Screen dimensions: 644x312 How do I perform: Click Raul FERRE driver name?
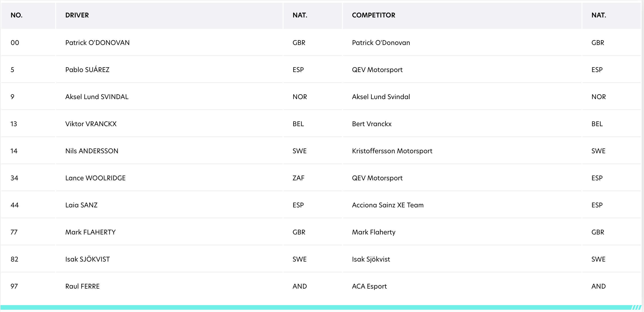[x=82, y=286]
